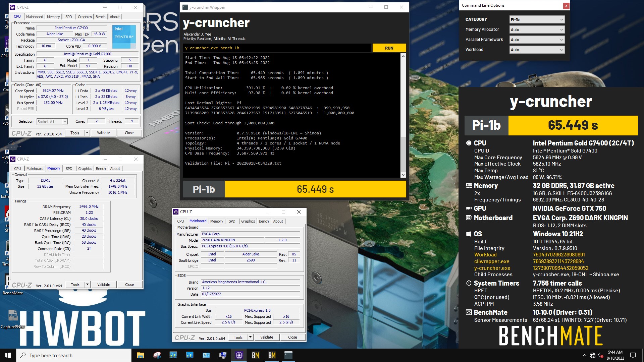Click the console window taskbar icon

click(288, 355)
